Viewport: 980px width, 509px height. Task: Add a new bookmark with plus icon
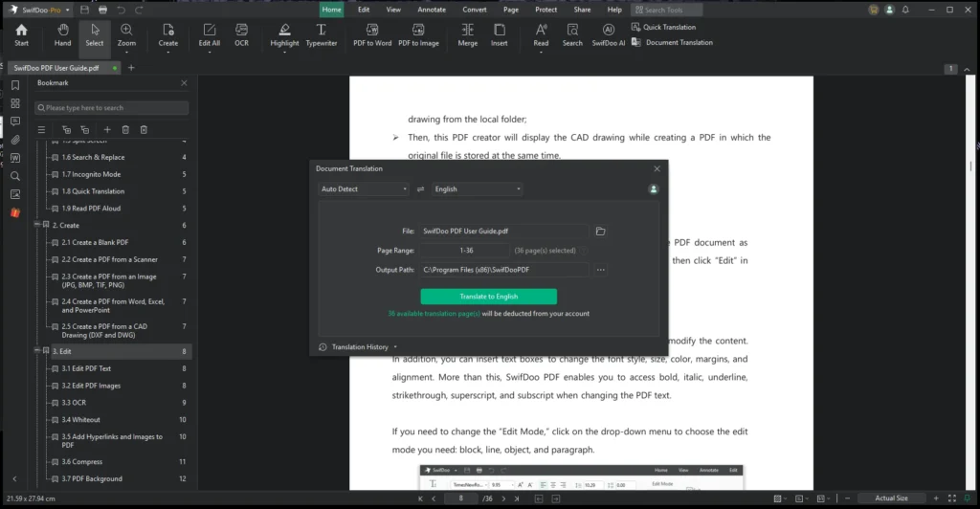(x=107, y=129)
